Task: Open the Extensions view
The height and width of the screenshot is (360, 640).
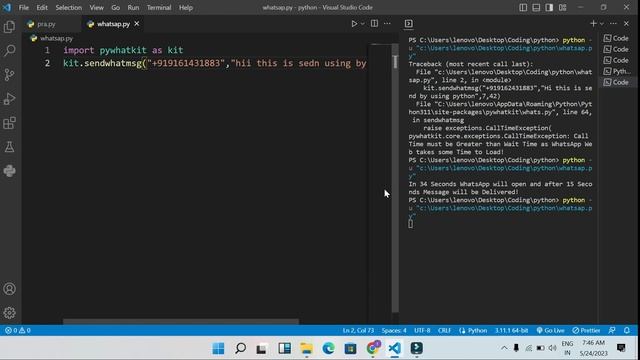Action: pos(9,123)
